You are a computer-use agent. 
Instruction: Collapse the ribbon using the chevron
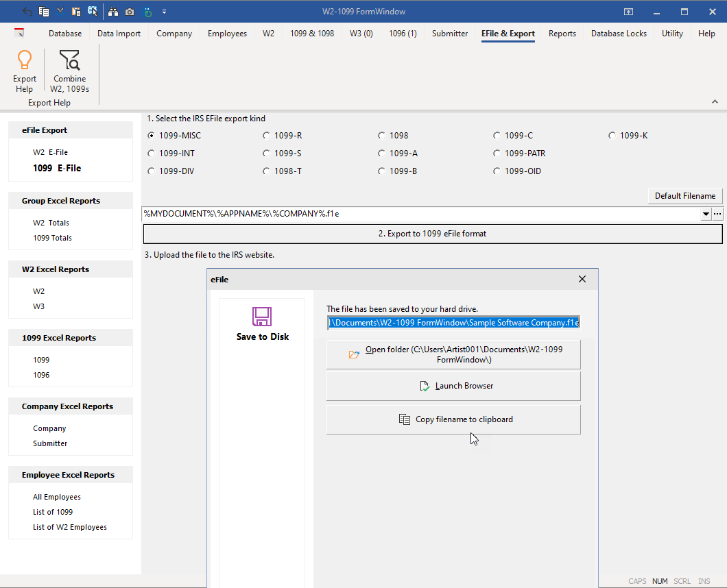tap(715, 101)
